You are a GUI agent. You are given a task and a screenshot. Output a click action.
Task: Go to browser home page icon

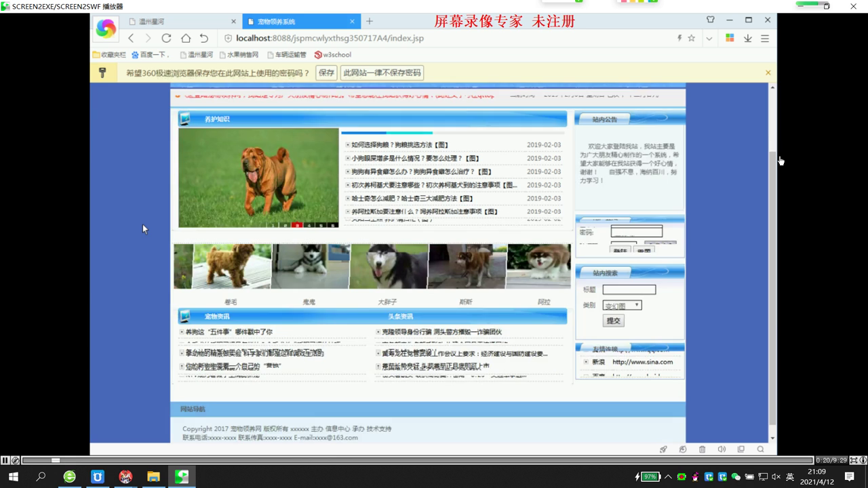tap(185, 39)
